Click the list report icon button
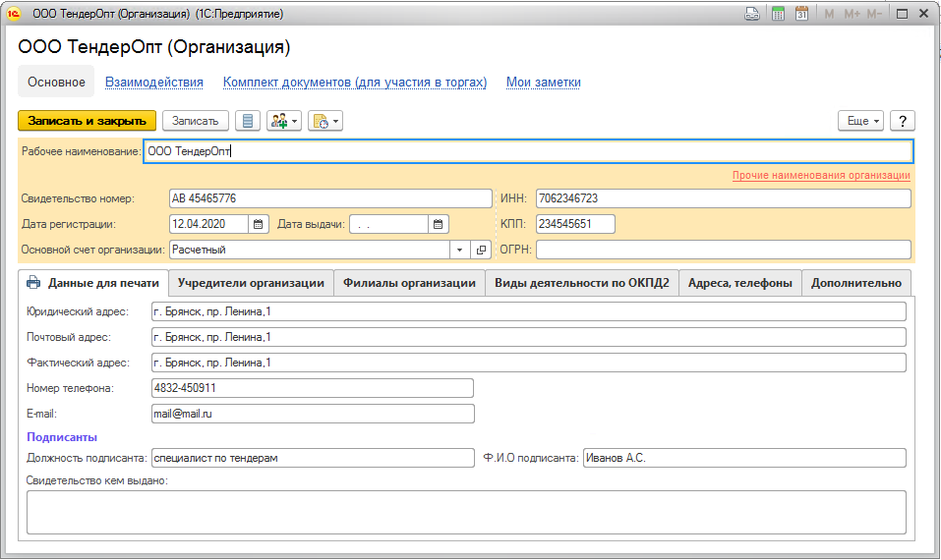Screen dimensions: 941x560 point(247,121)
